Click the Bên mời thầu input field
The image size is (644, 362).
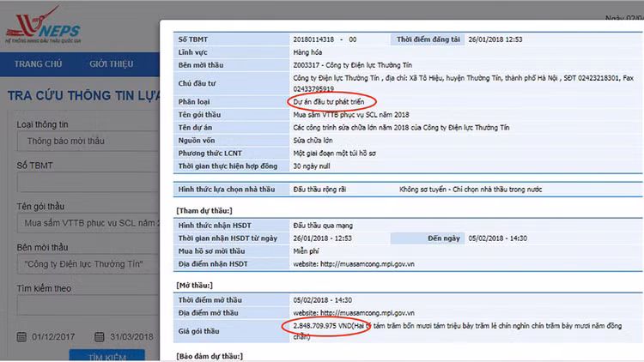coord(86,265)
